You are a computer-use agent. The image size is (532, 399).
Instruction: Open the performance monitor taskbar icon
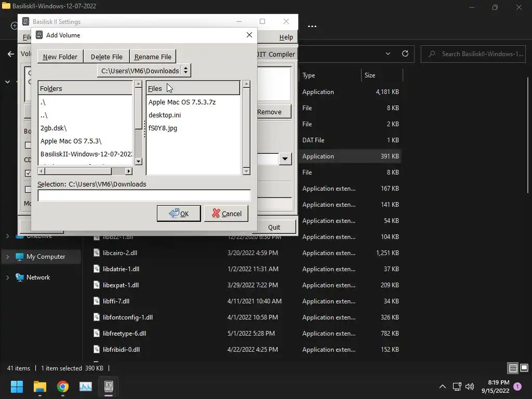pos(86,387)
